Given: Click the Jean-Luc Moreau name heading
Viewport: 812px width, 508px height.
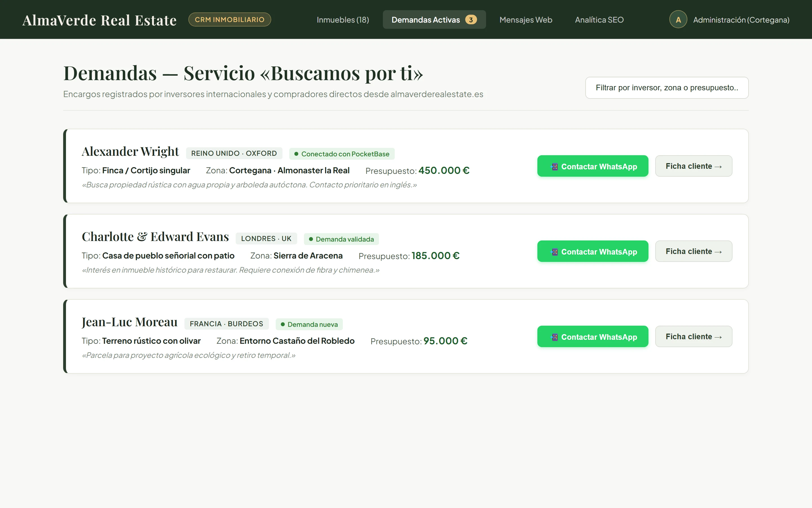Looking at the screenshot, I should [x=129, y=322].
